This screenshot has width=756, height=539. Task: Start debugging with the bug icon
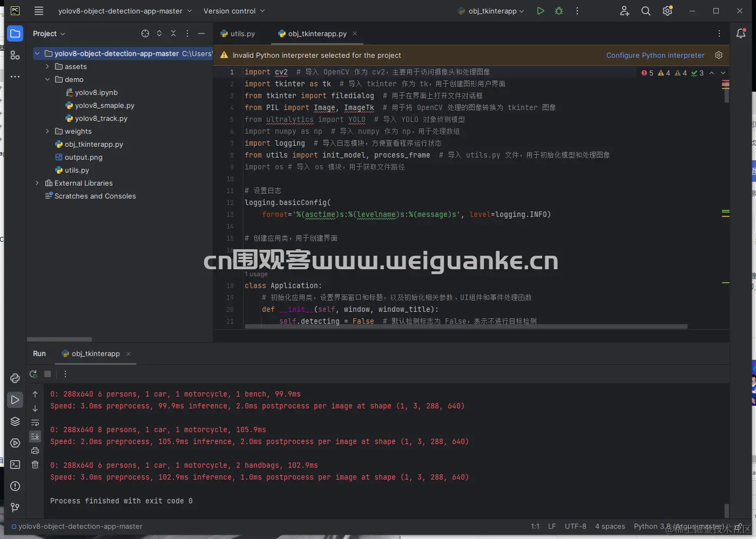click(559, 11)
